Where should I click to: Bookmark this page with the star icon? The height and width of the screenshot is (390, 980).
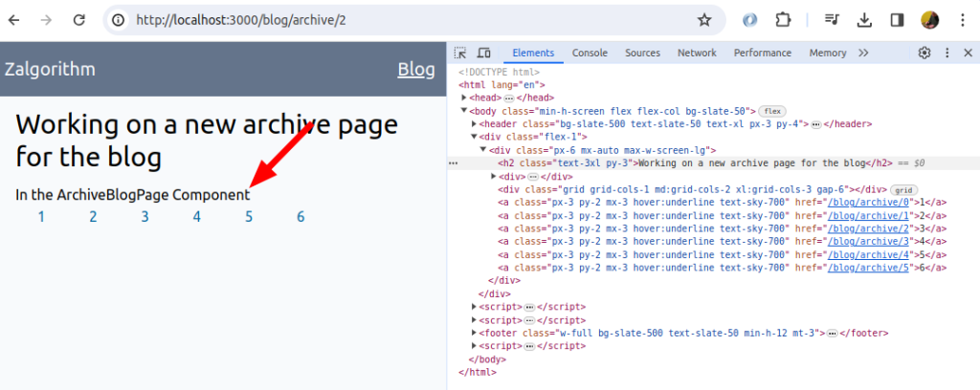(x=704, y=20)
